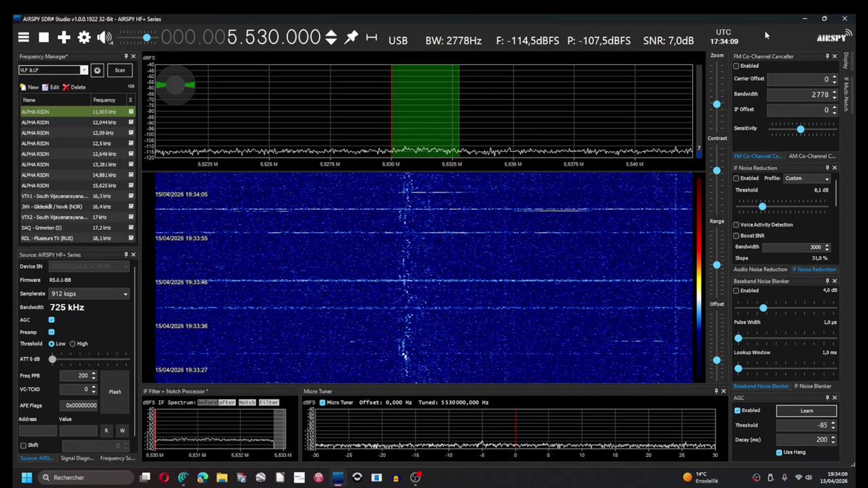Select the High threshold radio button
Viewport: 868px width, 488px height.
[72, 343]
